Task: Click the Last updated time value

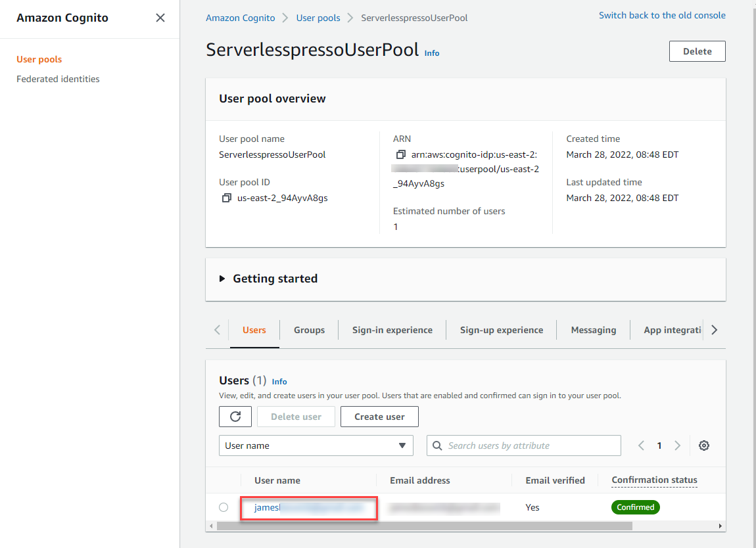Action: [x=623, y=198]
